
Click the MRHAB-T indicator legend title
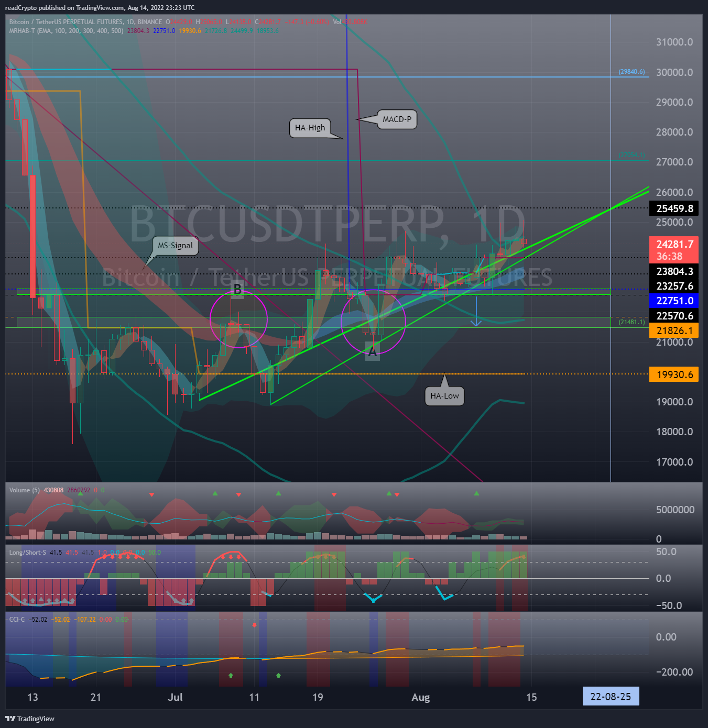coord(66,31)
